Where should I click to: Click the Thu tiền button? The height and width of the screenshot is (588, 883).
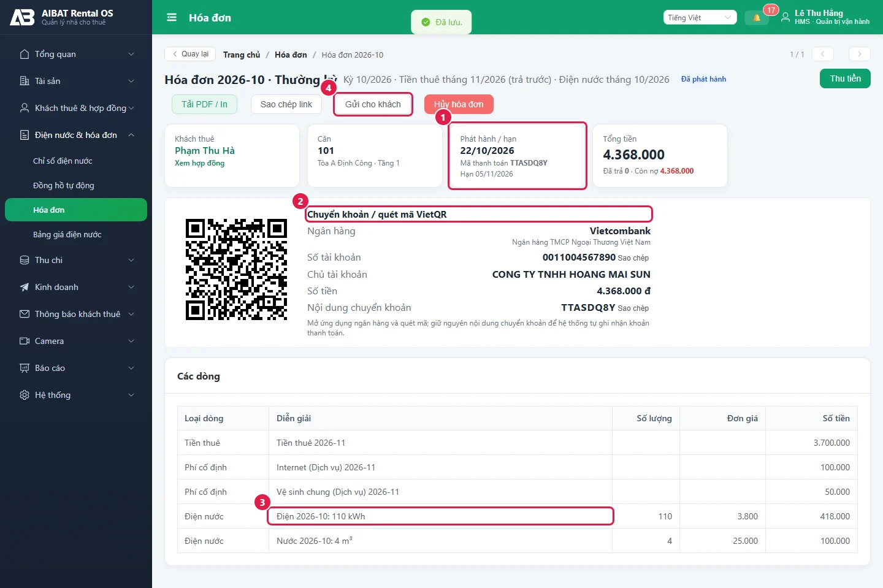click(845, 78)
